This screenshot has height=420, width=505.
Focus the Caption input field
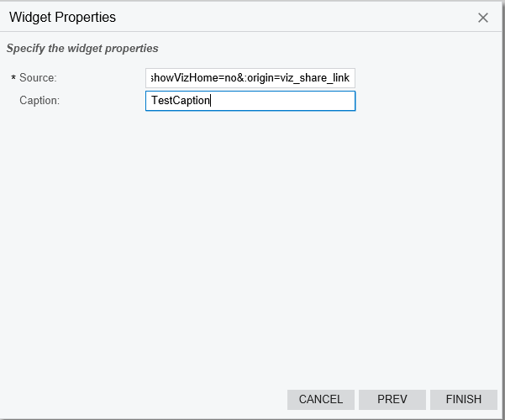(x=250, y=101)
